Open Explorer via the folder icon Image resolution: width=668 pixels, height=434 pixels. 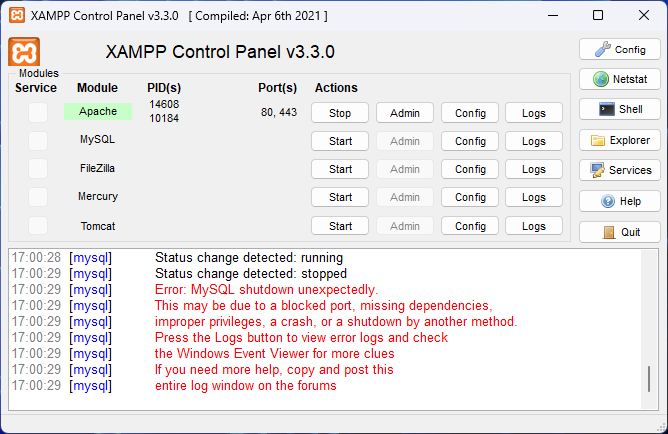click(619, 140)
